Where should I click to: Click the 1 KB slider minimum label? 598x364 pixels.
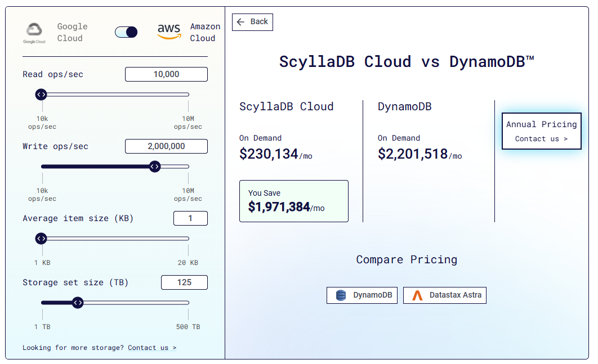tap(42, 263)
